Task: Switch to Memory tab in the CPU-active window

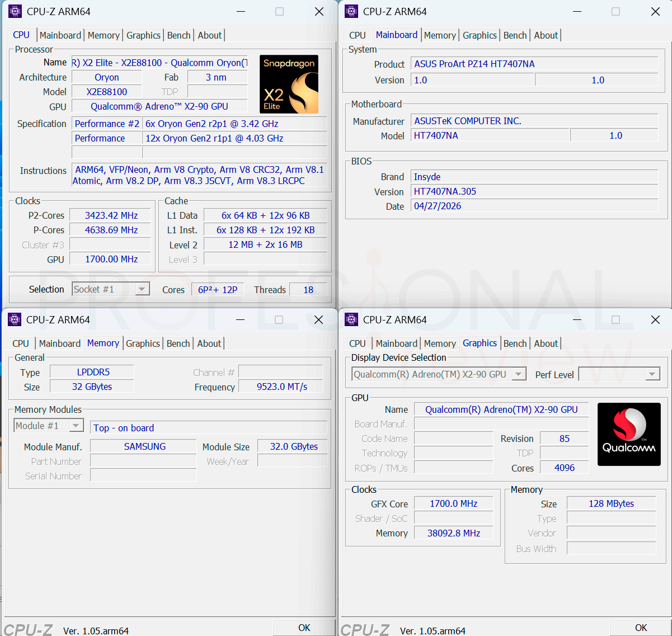Action: [x=104, y=35]
